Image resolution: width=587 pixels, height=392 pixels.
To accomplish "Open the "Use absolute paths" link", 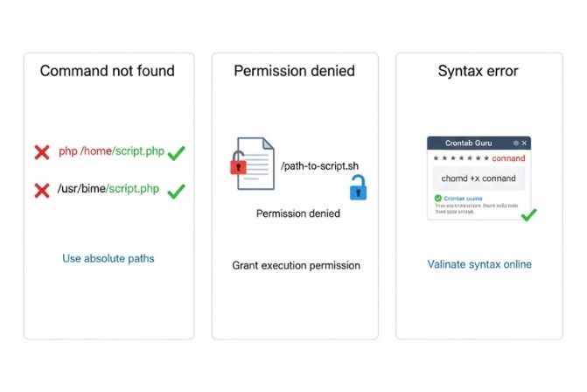I will click(x=108, y=259).
